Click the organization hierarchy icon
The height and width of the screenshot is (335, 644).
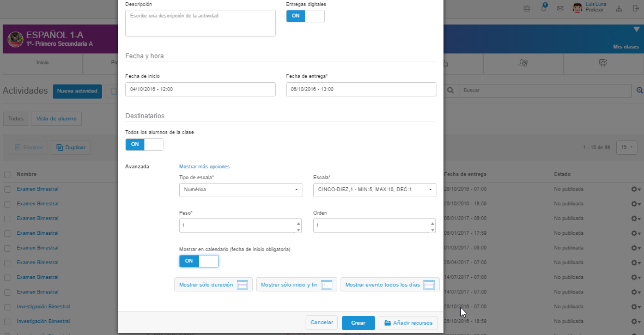(x=618, y=8)
